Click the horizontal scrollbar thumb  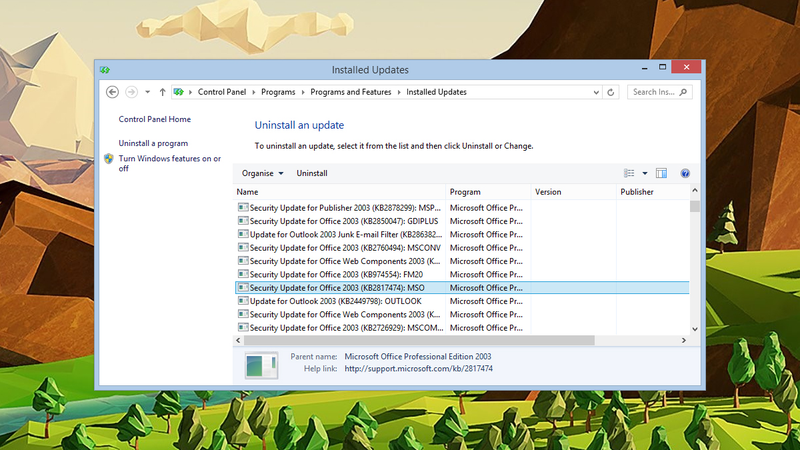tap(419, 340)
